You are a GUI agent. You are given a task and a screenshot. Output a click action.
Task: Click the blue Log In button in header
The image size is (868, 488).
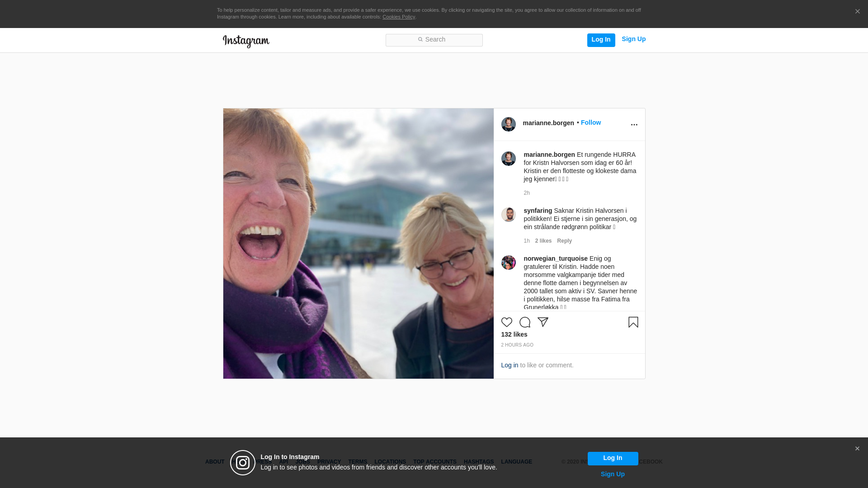click(x=601, y=40)
